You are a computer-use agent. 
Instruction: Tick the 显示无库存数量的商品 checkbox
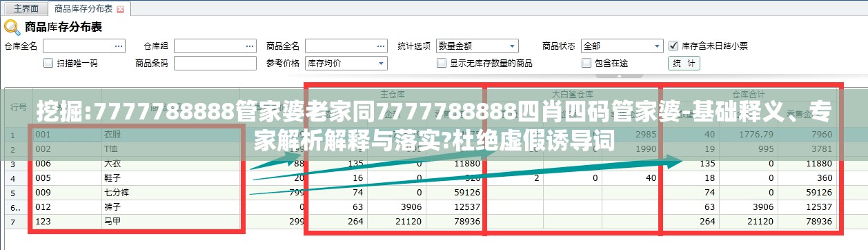coord(442,63)
